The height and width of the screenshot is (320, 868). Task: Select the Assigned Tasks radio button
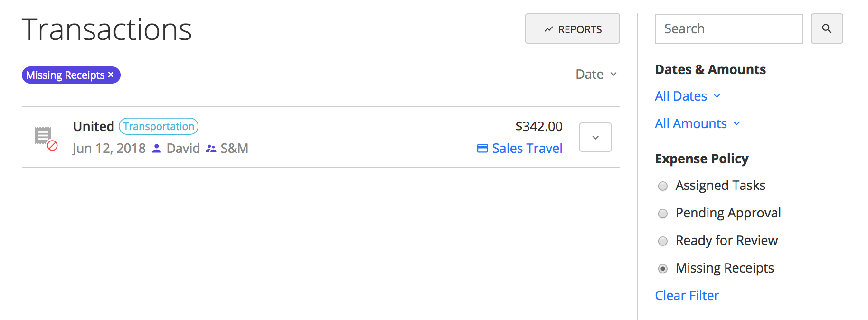(x=663, y=186)
